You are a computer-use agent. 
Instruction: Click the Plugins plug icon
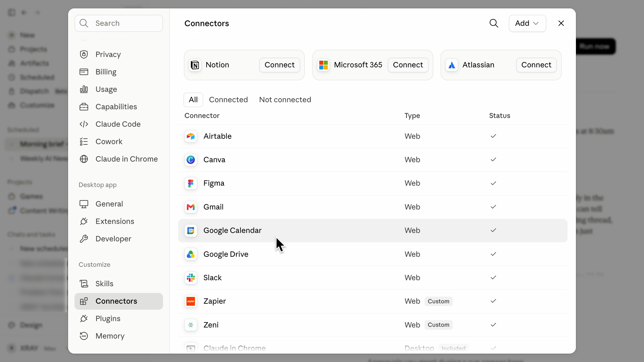[x=84, y=318]
